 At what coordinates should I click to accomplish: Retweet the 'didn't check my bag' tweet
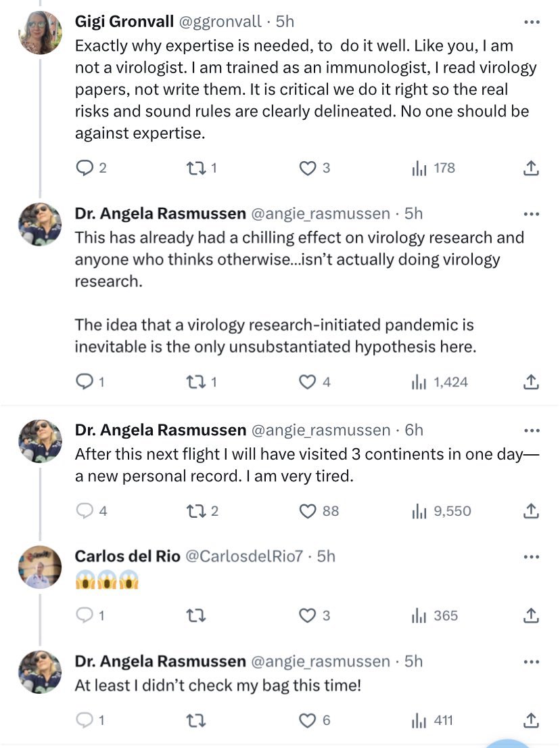point(197,720)
